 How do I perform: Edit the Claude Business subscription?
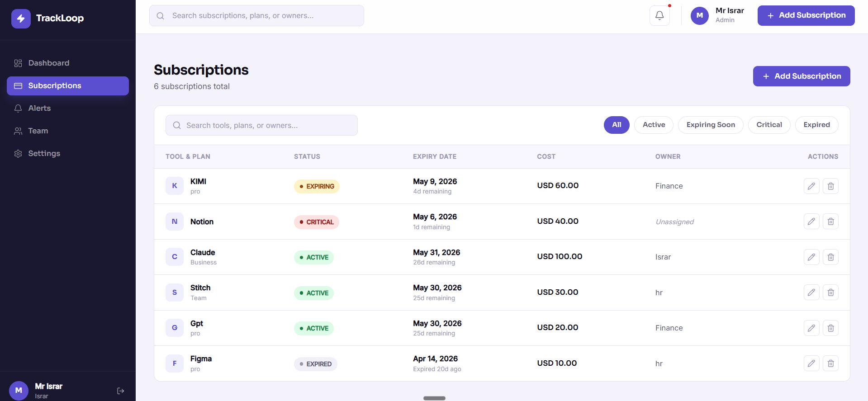[x=811, y=257]
